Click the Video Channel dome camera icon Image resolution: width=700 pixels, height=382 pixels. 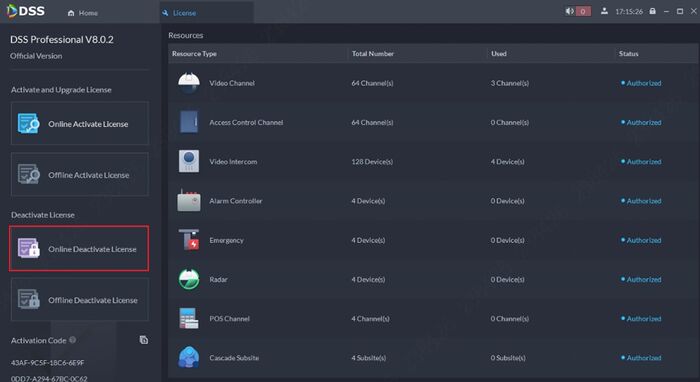[189, 83]
